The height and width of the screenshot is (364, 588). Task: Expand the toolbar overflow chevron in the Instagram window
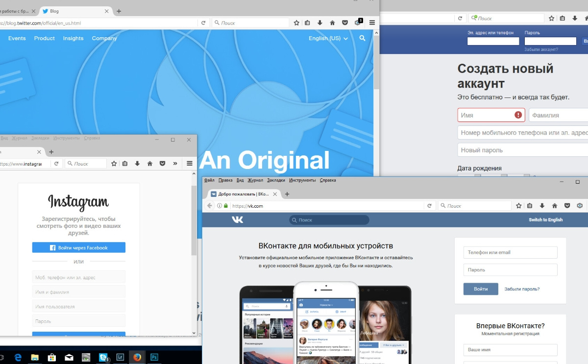click(x=175, y=164)
